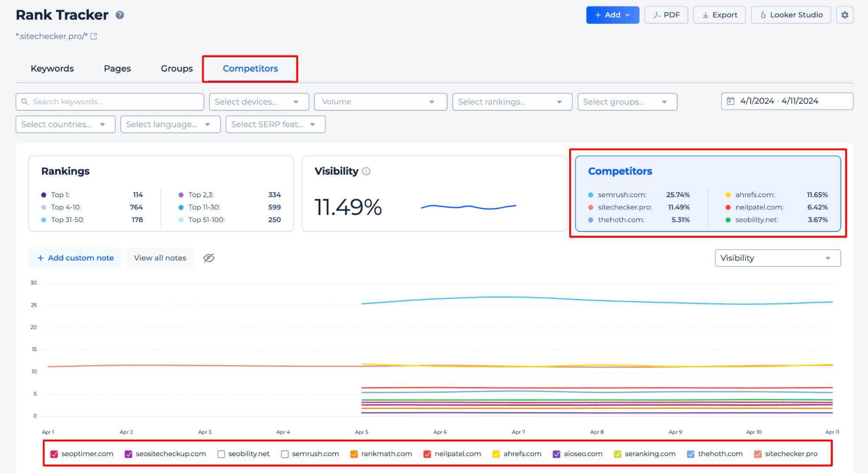
Task: Enable the semrush.com checkbox
Action: click(285, 454)
